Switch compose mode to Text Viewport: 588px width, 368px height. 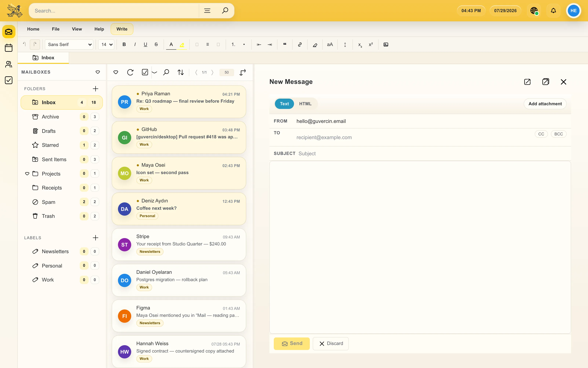284,104
